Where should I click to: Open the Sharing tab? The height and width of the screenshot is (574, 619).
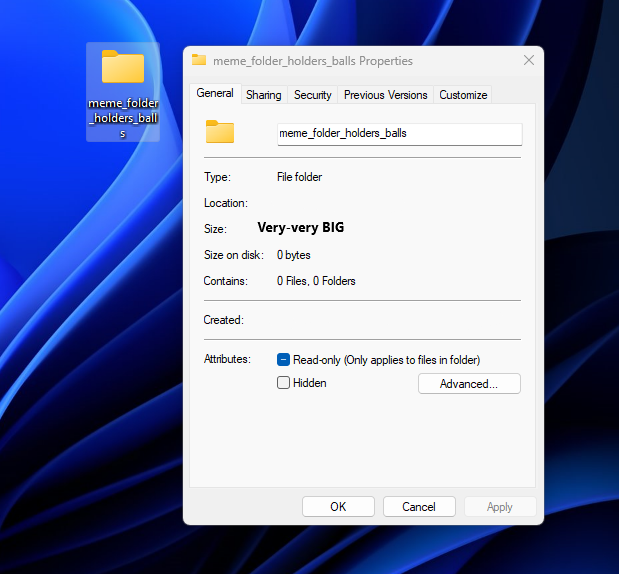[x=264, y=95]
